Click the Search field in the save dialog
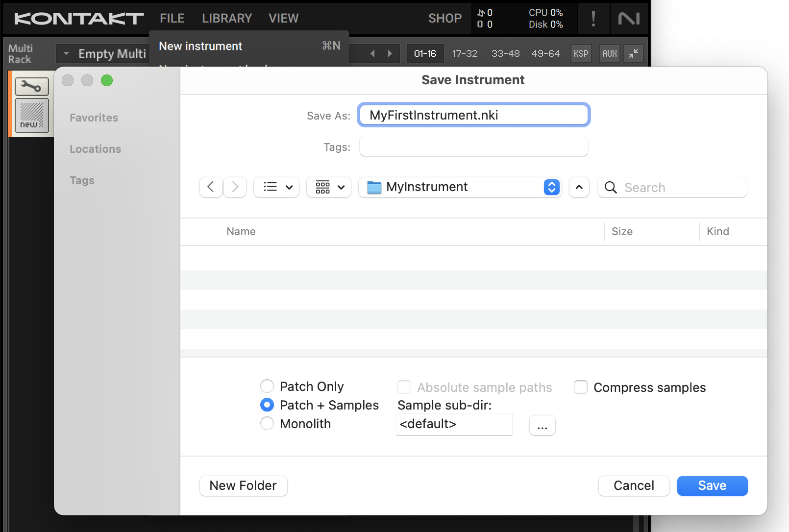The image size is (789, 532). coord(672,188)
